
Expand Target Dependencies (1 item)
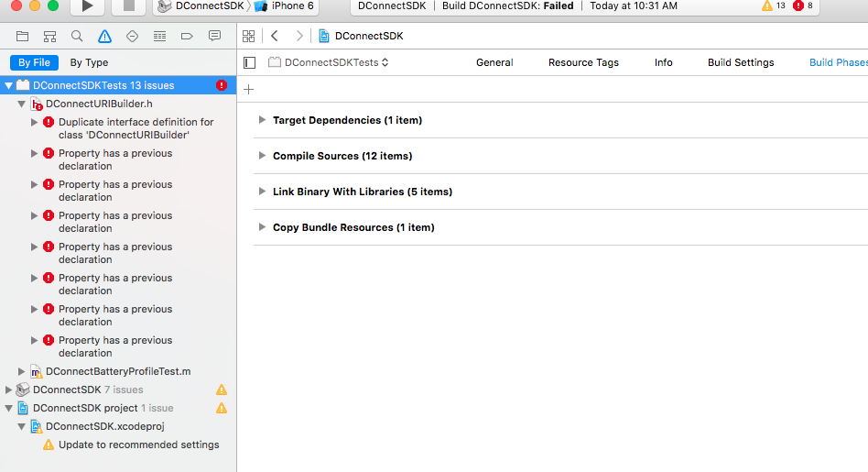(x=262, y=120)
